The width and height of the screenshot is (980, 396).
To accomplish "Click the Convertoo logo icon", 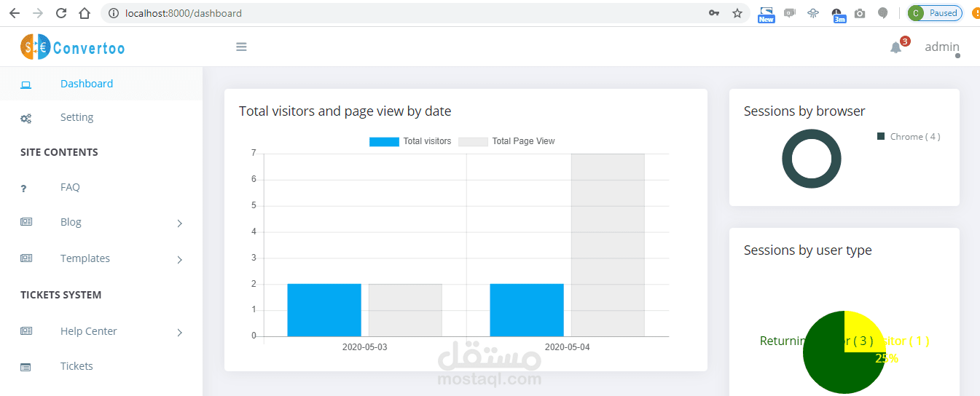I will [x=35, y=47].
